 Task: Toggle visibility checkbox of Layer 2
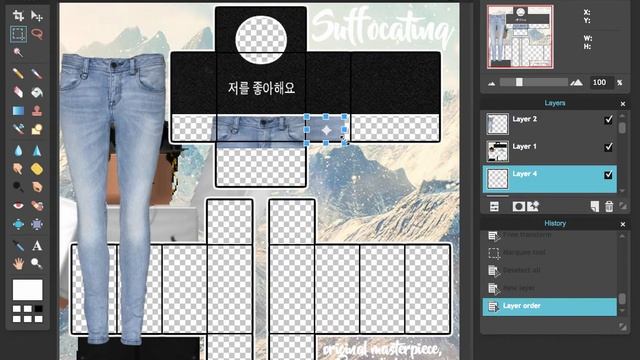point(608,120)
